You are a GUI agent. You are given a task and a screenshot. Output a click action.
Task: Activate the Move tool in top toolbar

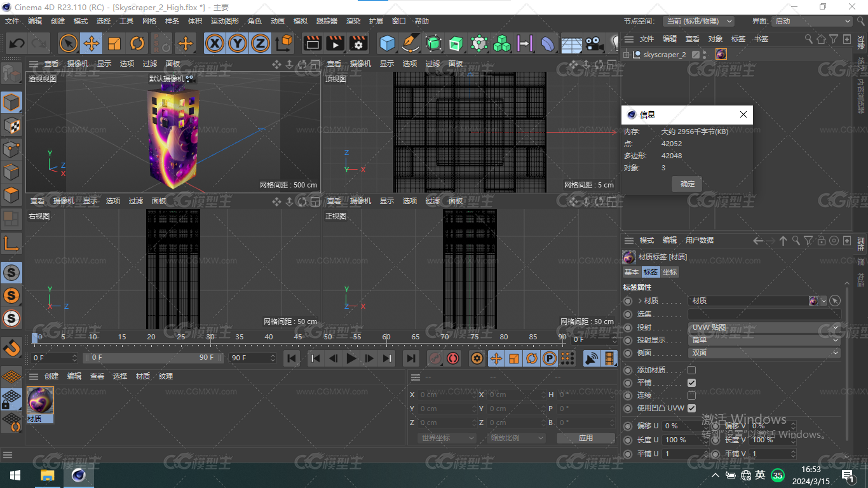coord(92,43)
